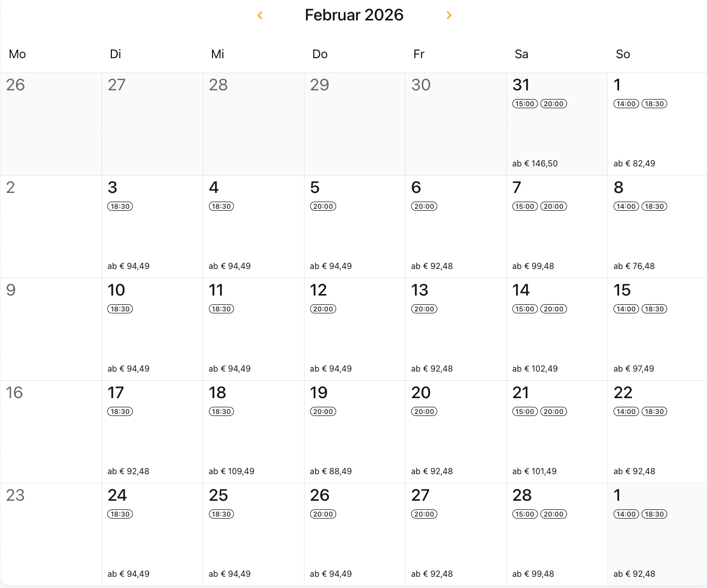Viewport: 707px width, 588px height.
Task: Click the 'ab € 109,49' price on February 18
Action: [231, 471]
